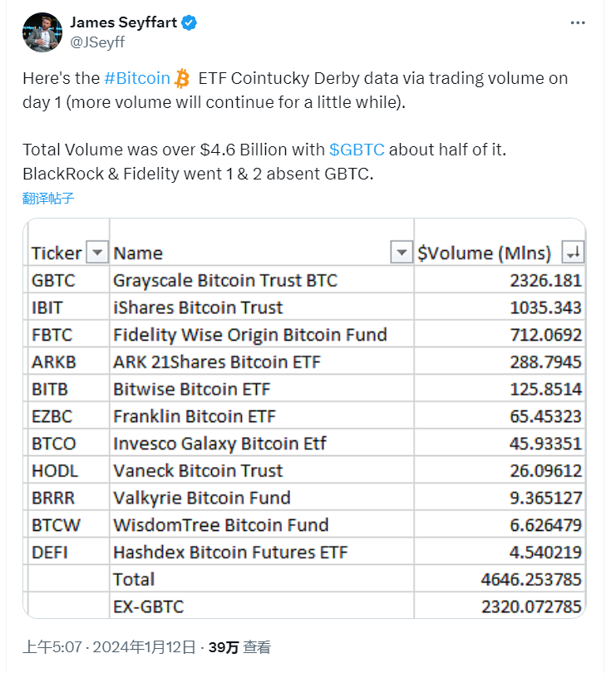Image resolution: width=616 pixels, height=673 pixels.
Task: Open the #Bitcoin hashtag link
Action: click(137, 79)
